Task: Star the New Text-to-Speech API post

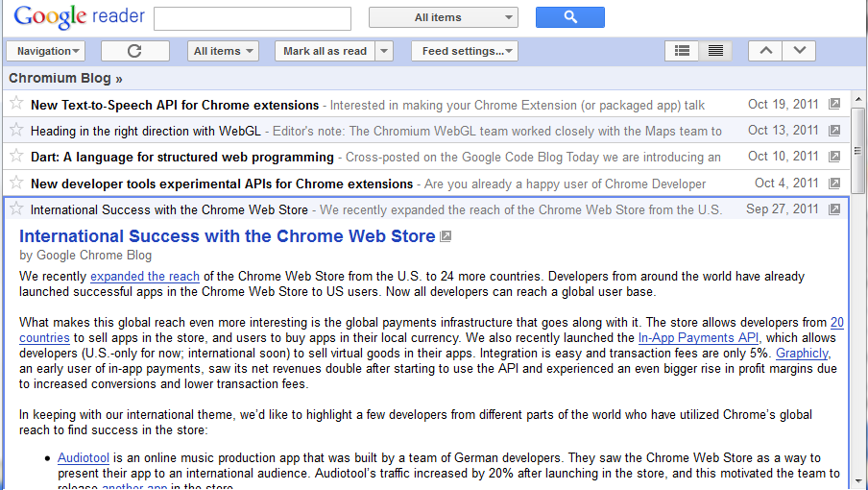Action: (x=16, y=103)
